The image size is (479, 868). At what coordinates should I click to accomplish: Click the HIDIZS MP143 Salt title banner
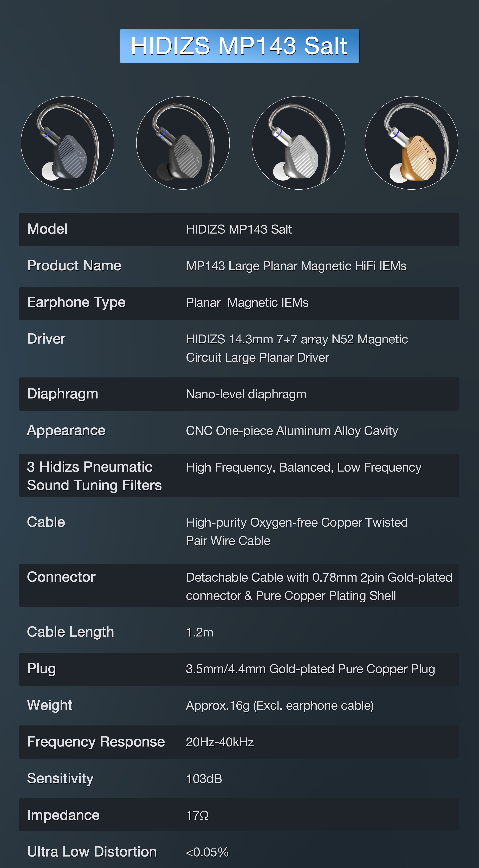point(239,46)
